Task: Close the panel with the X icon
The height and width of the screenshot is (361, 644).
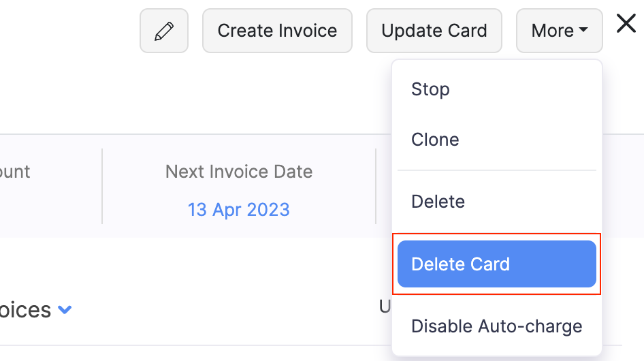Action: click(x=626, y=24)
